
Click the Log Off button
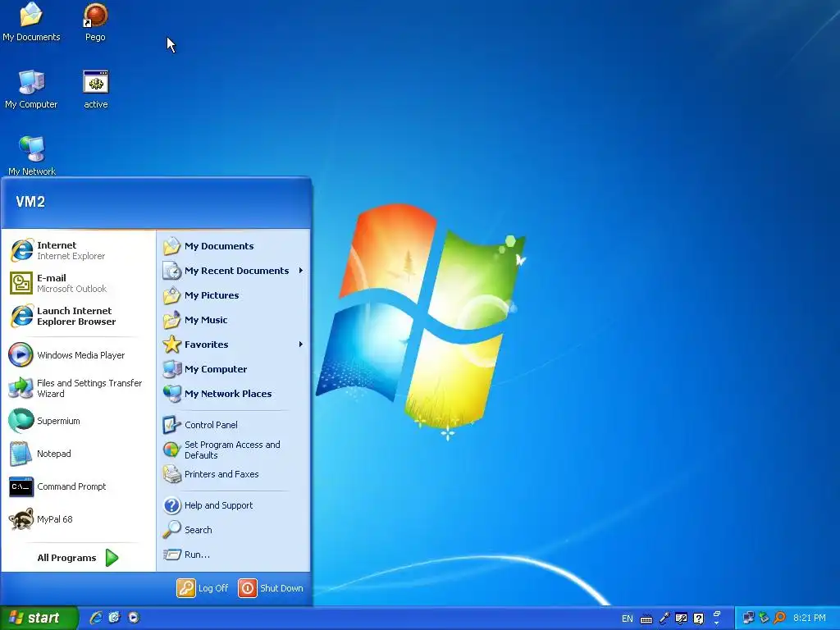pyautogui.click(x=203, y=588)
